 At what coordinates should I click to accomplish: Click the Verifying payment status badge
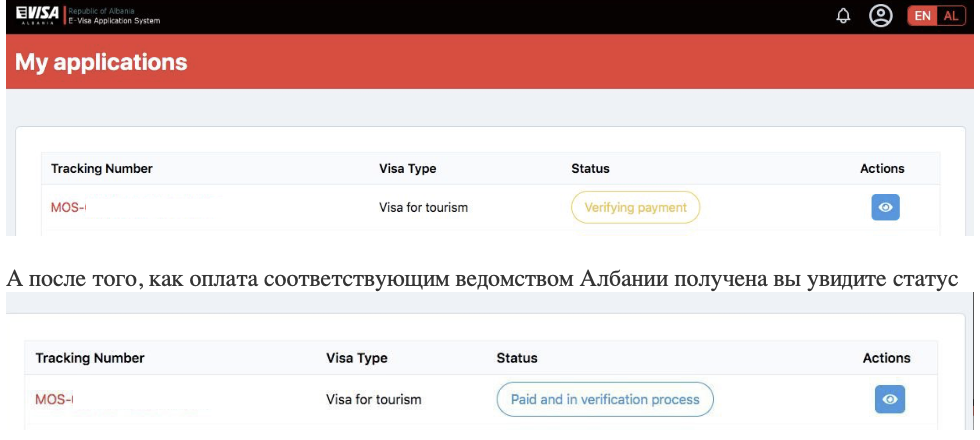635,208
